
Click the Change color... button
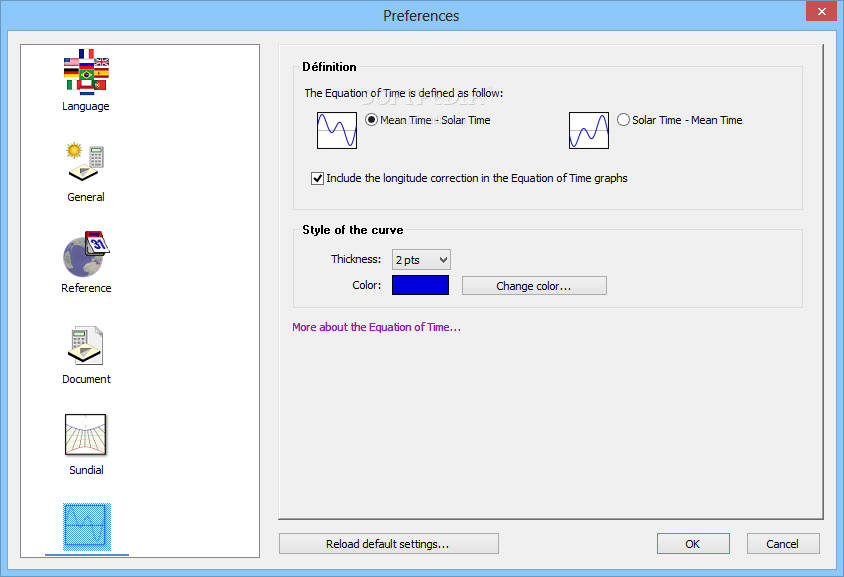534,286
